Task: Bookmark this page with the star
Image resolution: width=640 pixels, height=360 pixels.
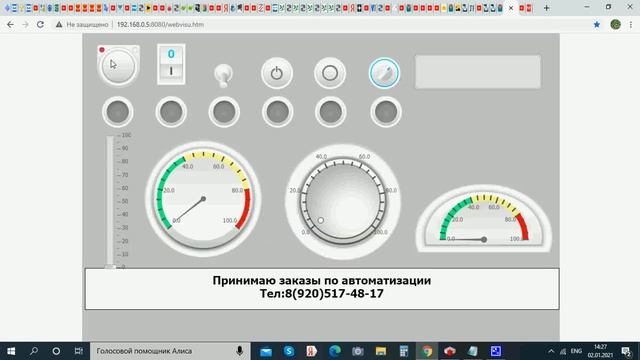Action: [x=597, y=24]
